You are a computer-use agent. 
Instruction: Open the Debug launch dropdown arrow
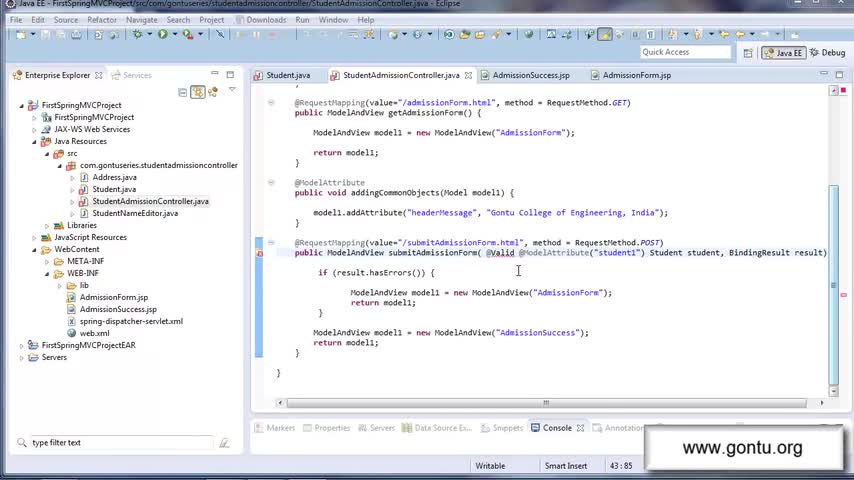pos(149,34)
